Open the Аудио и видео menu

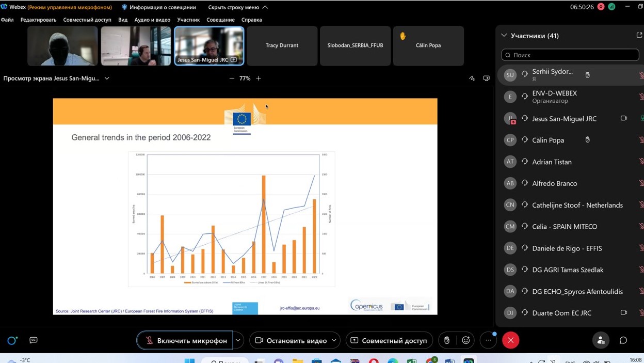pyautogui.click(x=152, y=20)
